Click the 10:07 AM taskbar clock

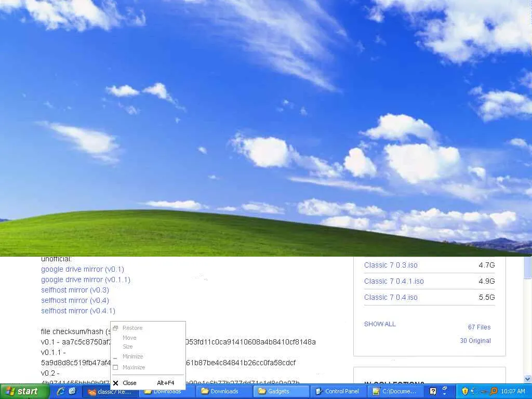[x=513, y=391]
